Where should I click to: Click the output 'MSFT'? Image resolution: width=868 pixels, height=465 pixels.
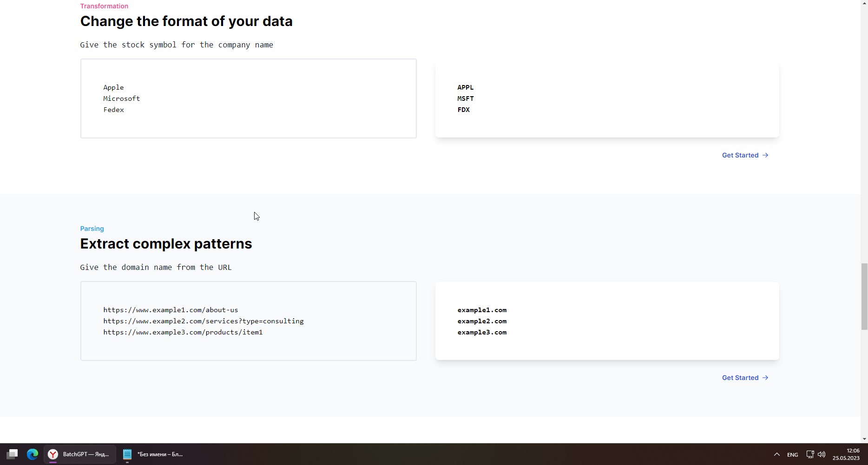pos(466,98)
